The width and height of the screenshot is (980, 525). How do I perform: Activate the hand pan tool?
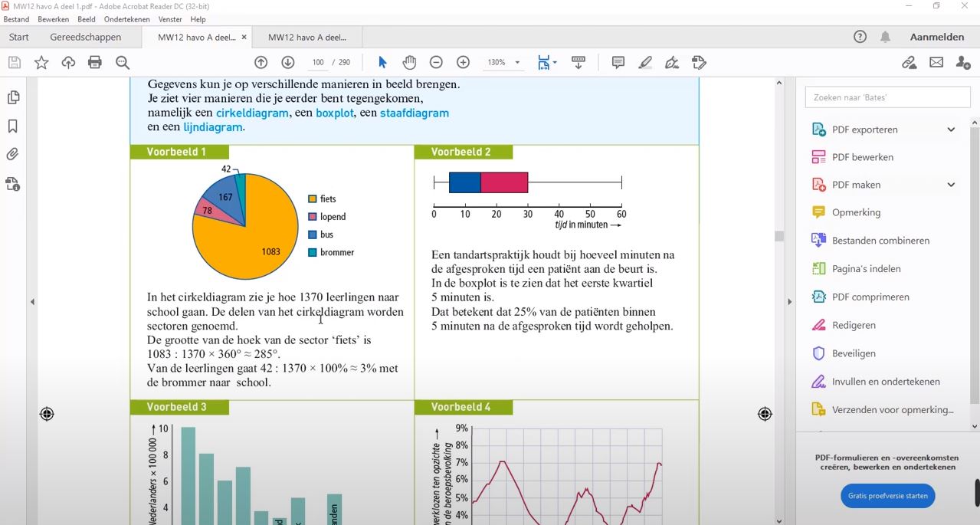pos(409,63)
